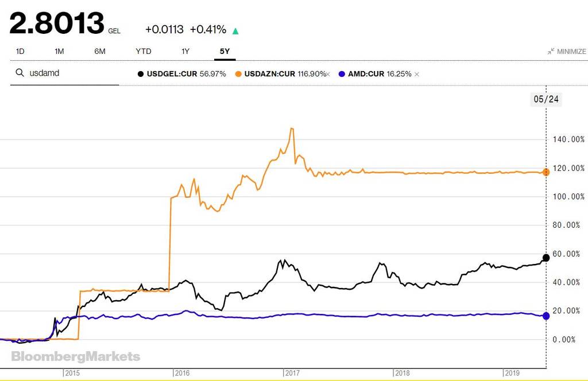Click the black endpoint dot on chart
This screenshot has width=588, height=381.
546,258
